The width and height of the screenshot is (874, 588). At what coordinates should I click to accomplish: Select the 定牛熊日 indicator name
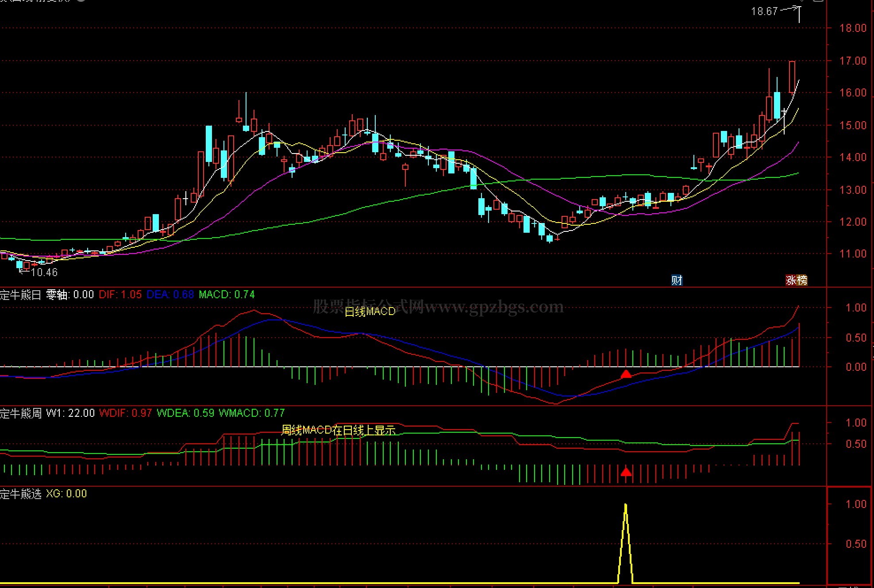point(21,295)
